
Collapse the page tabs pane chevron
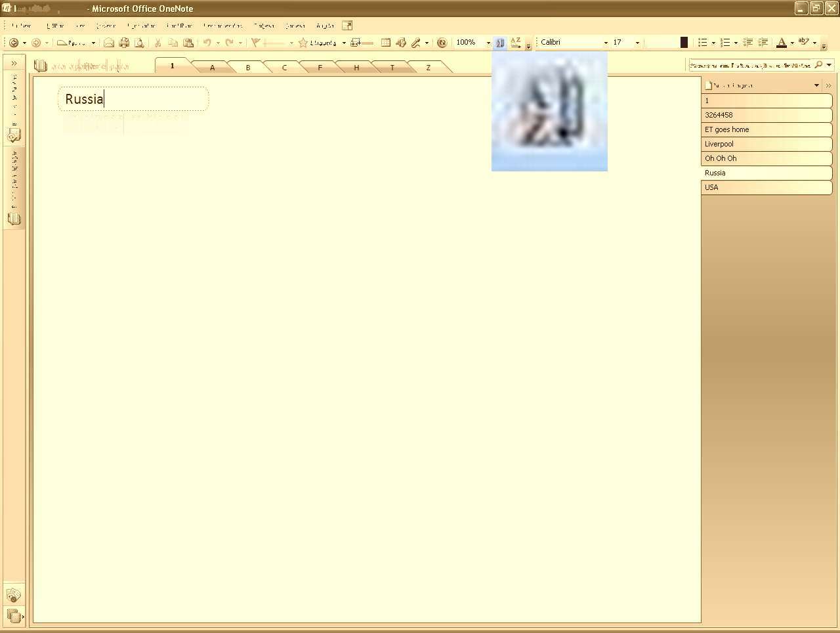828,85
